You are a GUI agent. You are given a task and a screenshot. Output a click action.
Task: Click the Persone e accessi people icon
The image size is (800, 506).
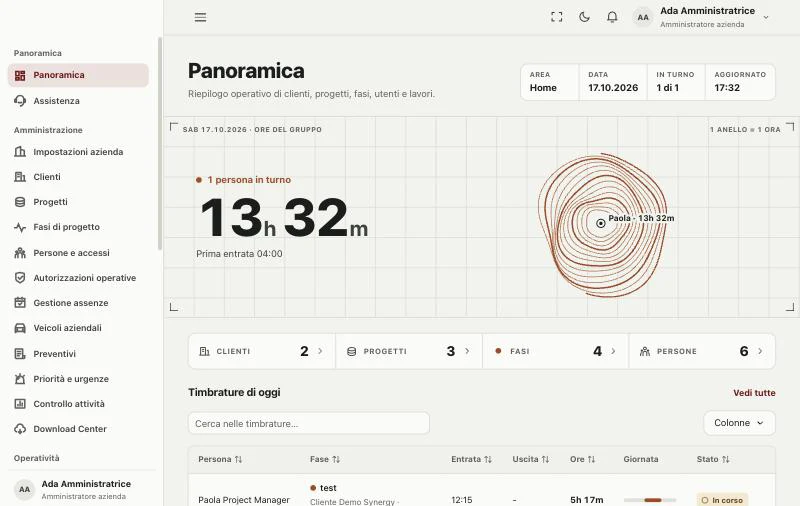(20, 252)
